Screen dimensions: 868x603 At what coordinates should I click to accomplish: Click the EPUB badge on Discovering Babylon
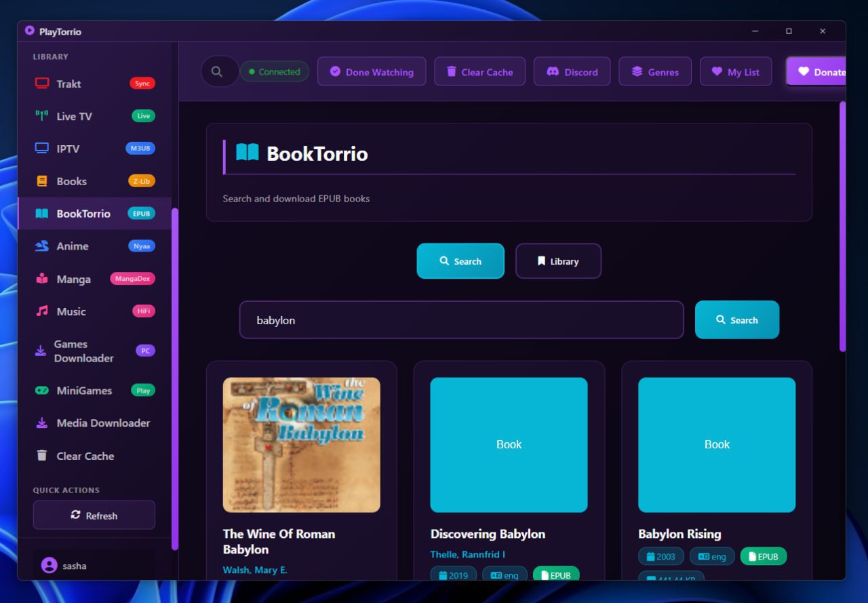coord(556,575)
